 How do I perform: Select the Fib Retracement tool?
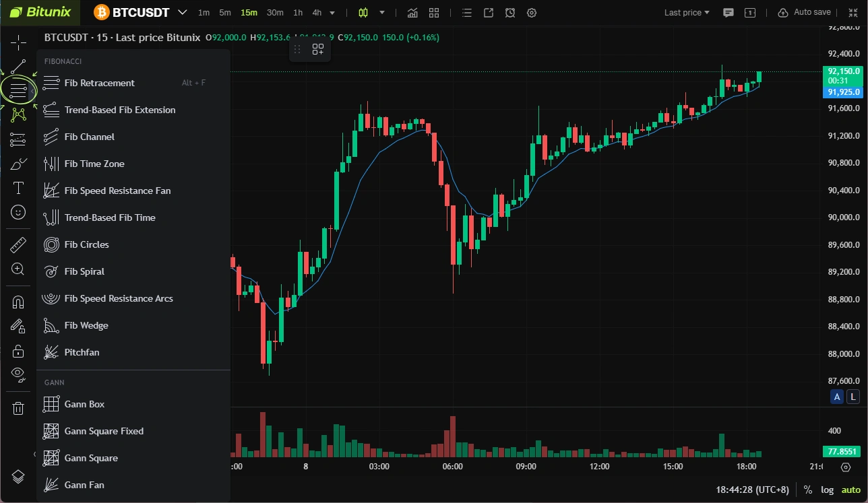coord(99,83)
